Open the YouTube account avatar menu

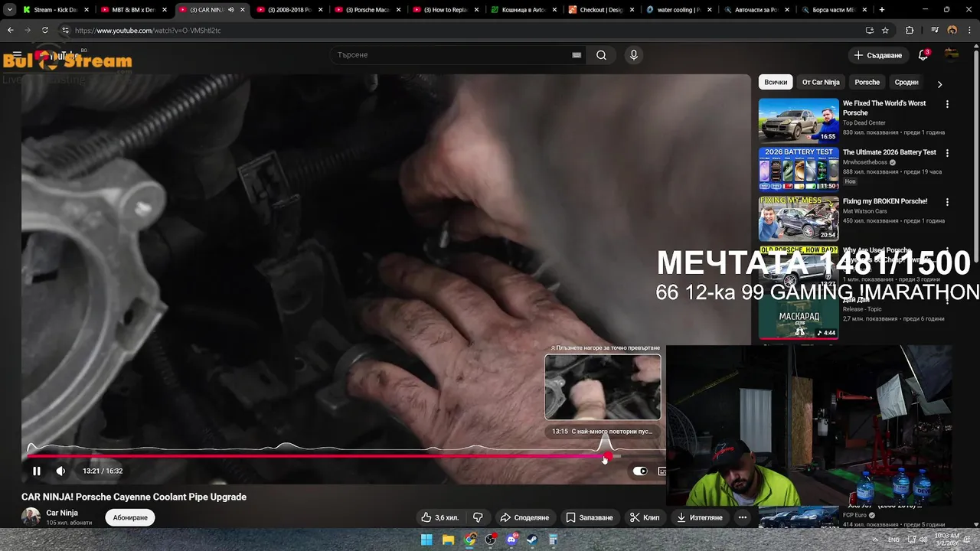(952, 55)
